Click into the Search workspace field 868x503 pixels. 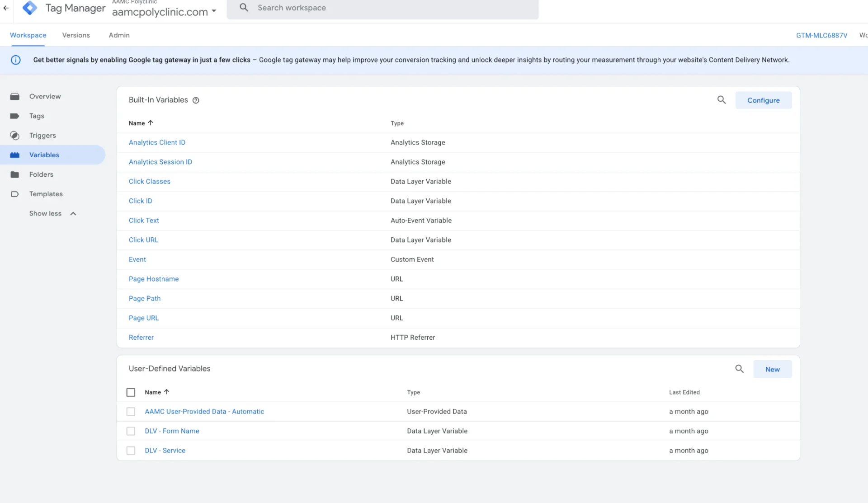382,8
